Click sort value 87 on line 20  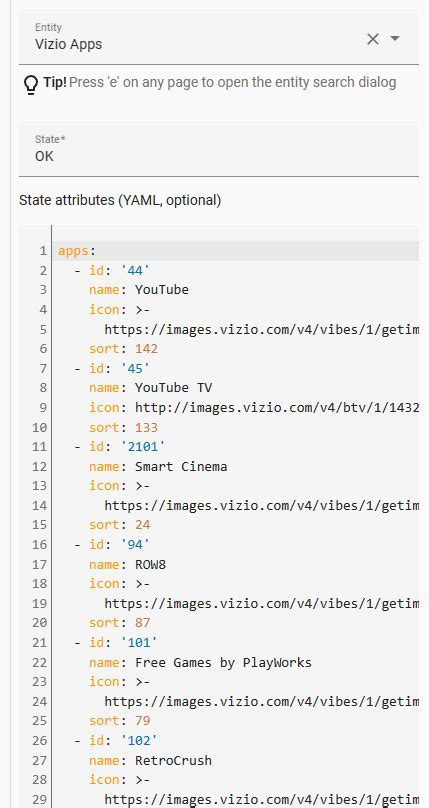pyautogui.click(x=143, y=622)
